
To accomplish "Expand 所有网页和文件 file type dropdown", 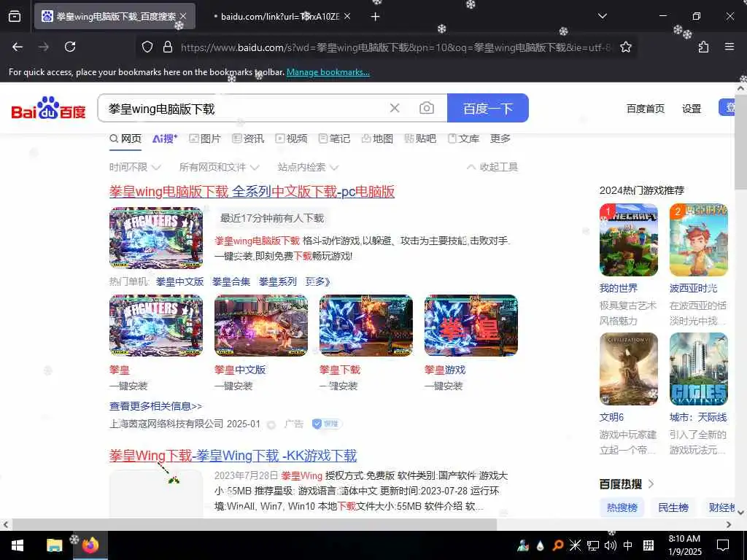I will [x=219, y=167].
